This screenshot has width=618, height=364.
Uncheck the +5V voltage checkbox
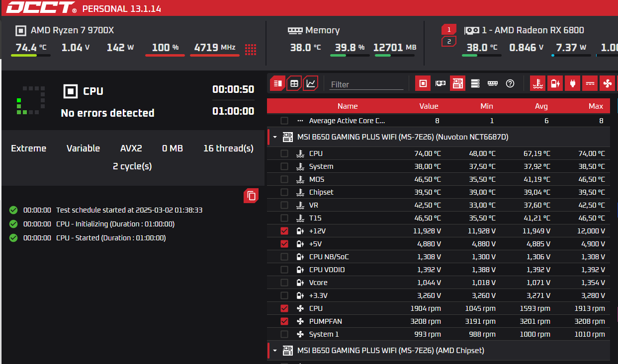(284, 244)
